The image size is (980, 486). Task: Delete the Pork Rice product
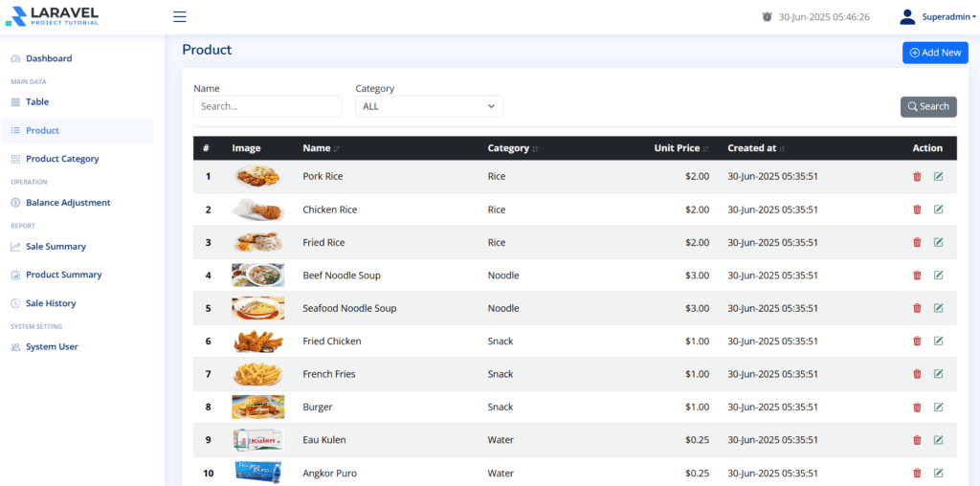click(x=917, y=176)
